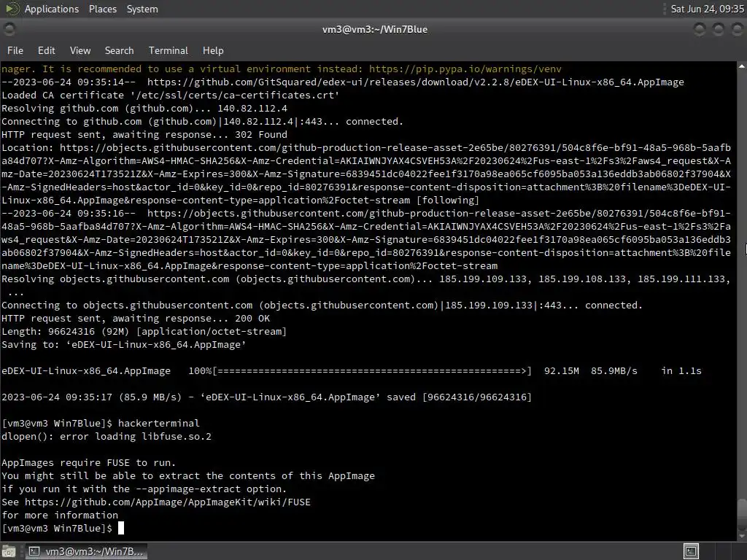
Task: Open the terminal Help menu
Action: coord(213,50)
